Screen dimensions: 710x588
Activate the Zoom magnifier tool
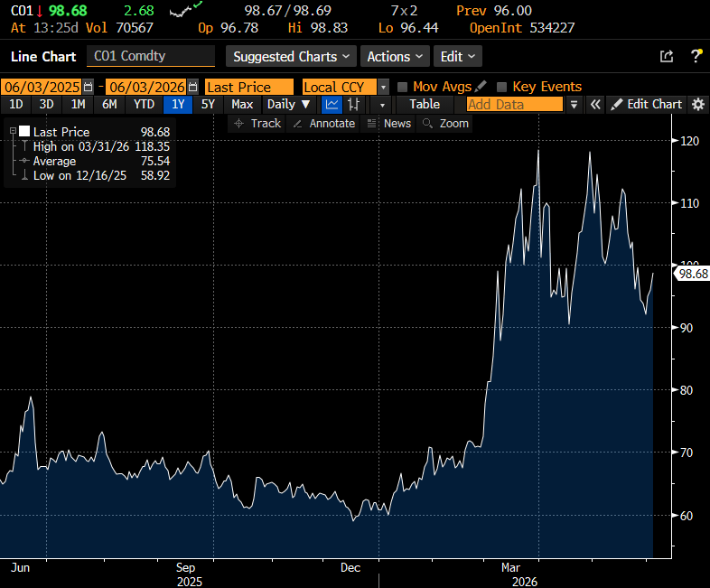[444, 124]
